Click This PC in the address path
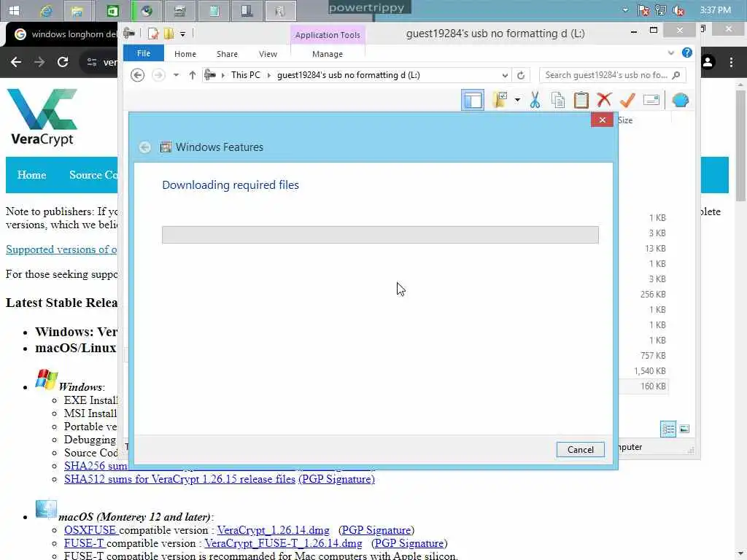 (245, 75)
